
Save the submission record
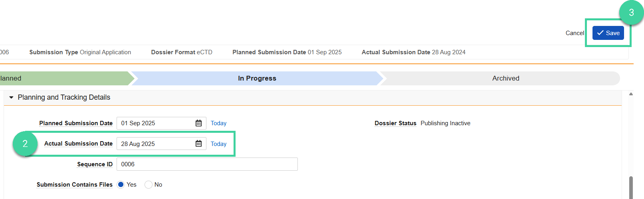click(608, 33)
